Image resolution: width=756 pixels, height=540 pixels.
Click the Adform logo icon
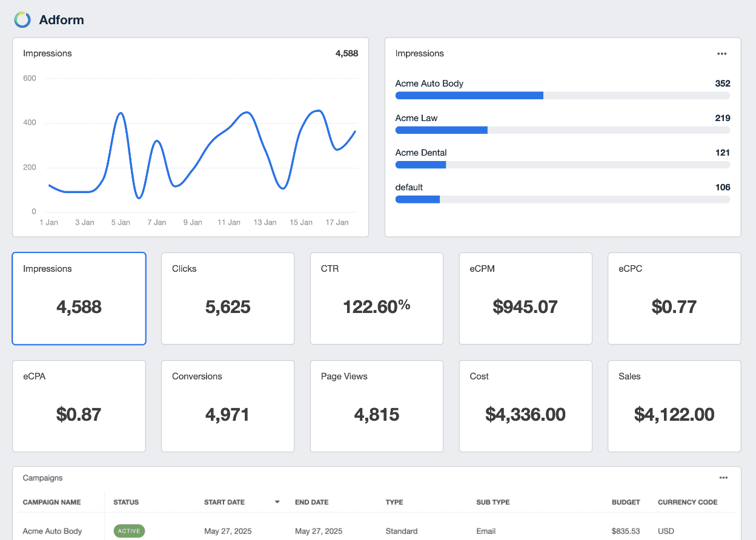[x=22, y=19]
